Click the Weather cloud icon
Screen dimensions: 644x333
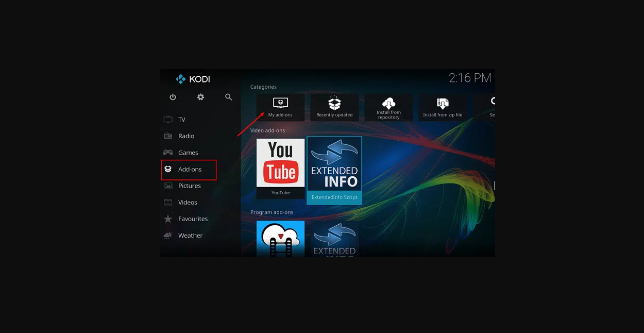tap(168, 236)
